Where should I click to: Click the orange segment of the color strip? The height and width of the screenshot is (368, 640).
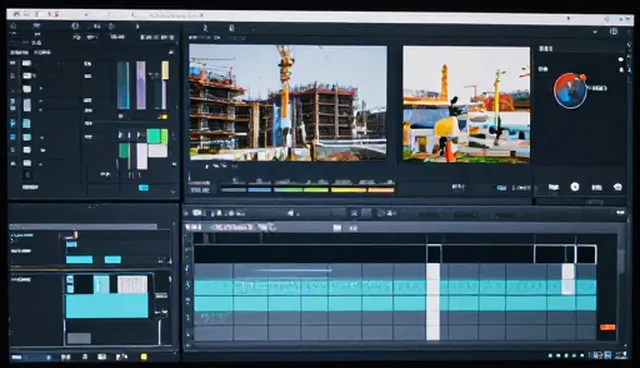(x=381, y=190)
